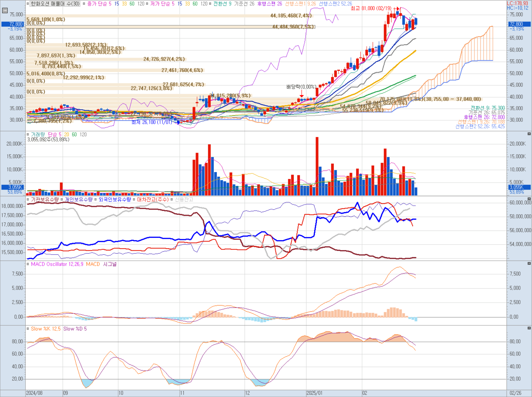
Task: Toggle the 거래량 legend marker in volume panel
Action: pos(28,134)
